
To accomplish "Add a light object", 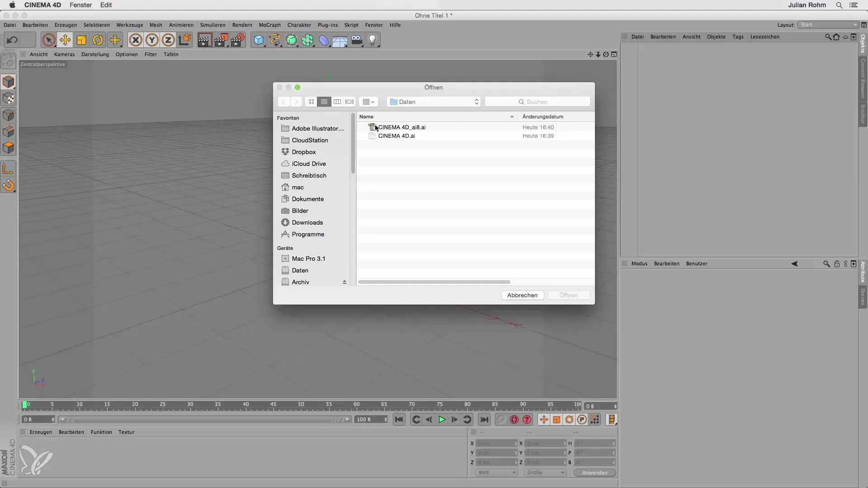I will 373,40.
